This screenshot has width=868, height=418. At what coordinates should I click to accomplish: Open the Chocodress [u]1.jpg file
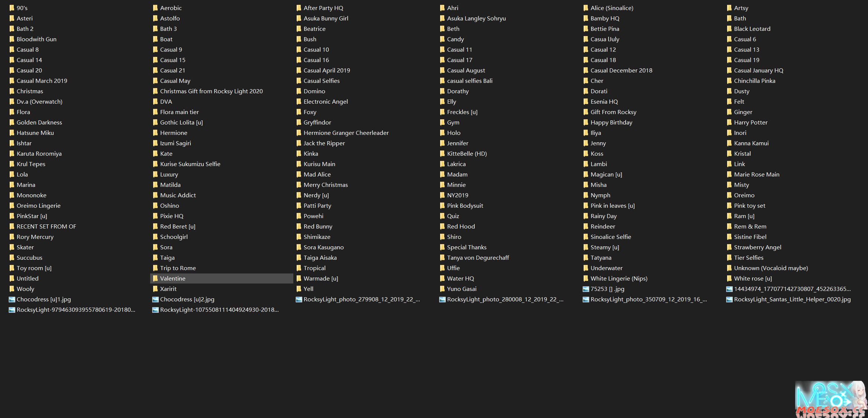click(43, 299)
